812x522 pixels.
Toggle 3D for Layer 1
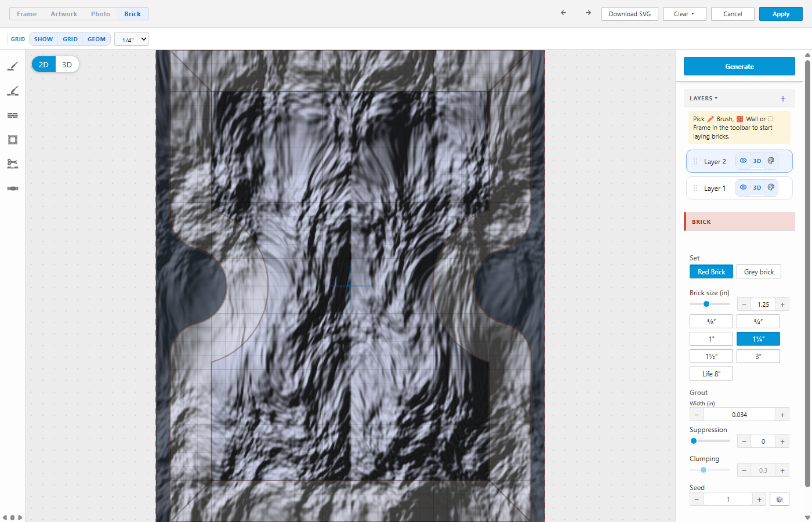(x=757, y=187)
